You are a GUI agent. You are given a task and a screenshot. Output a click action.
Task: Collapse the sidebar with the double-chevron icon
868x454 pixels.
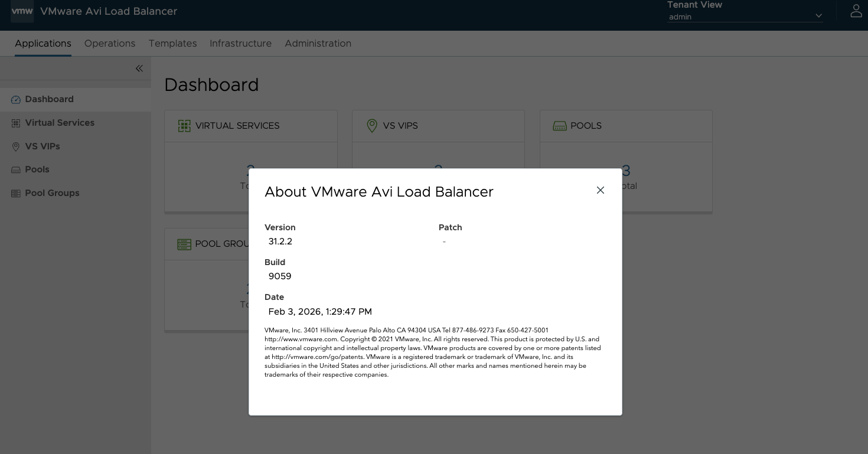click(139, 68)
